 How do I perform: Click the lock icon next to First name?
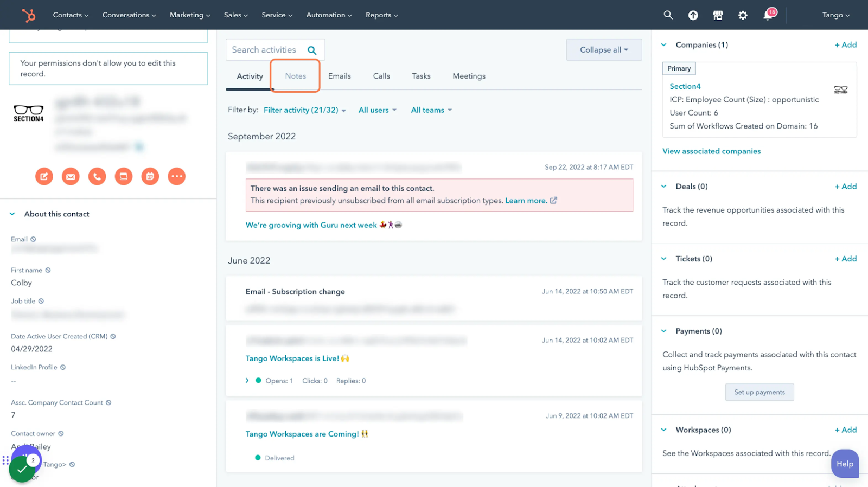point(48,270)
